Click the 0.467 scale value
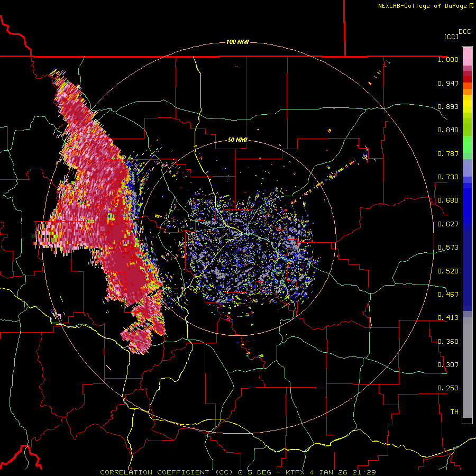 (x=448, y=294)
